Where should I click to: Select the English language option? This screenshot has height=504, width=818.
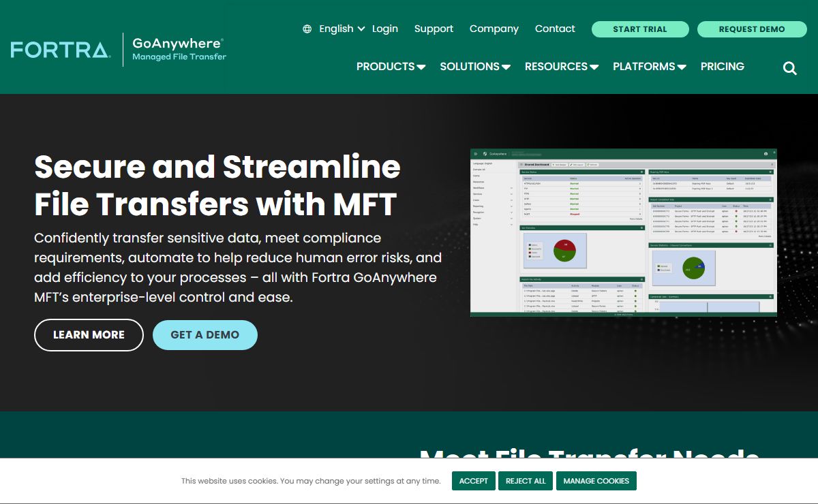pos(336,29)
